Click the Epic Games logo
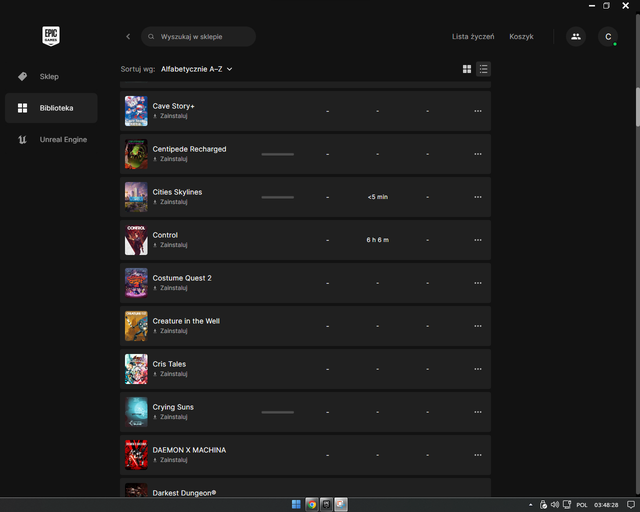This screenshot has height=512, width=640. [x=51, y=36]
